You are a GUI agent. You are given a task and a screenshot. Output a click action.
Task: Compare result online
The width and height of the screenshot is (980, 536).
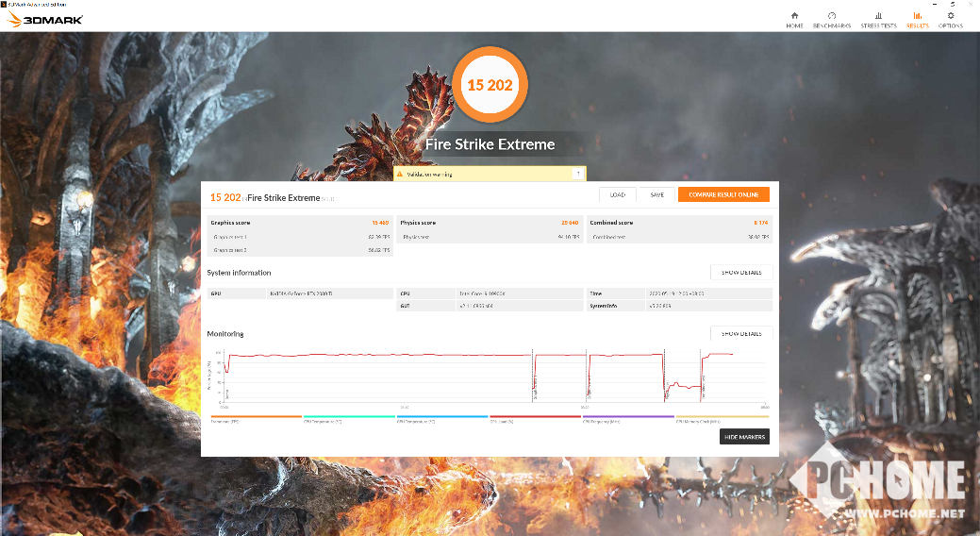[723, 194]
